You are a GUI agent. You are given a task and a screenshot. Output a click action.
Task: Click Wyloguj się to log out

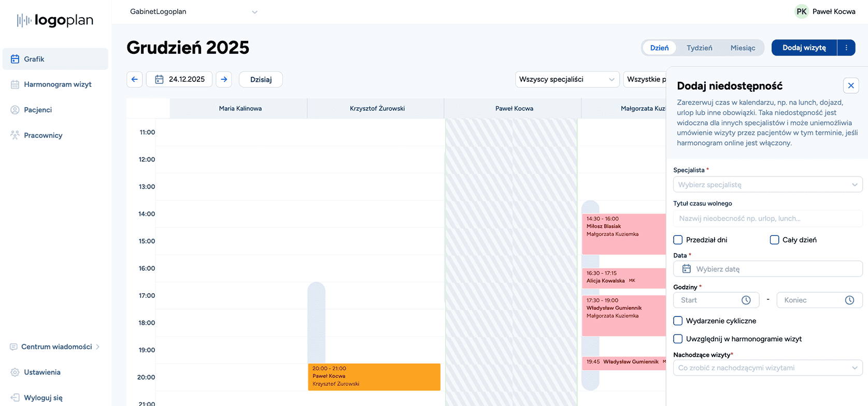[43, 398]
